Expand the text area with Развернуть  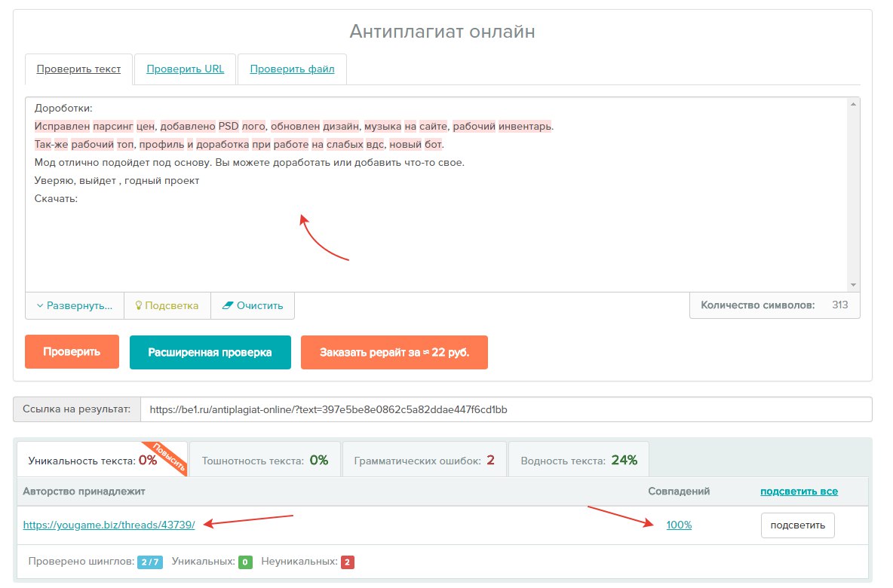[x=75, y=305]
